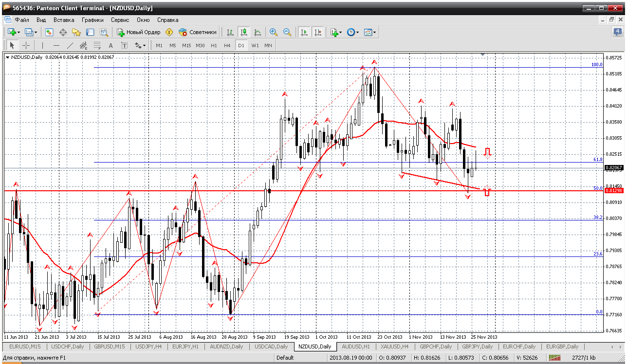Viewport: 627px width, 364px height.
Task: Switch timeframe to M30
Action: pos(200,45)
